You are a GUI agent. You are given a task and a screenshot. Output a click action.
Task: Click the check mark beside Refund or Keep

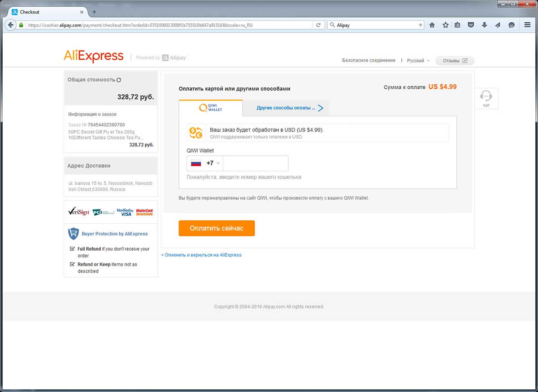click(72, 264)
